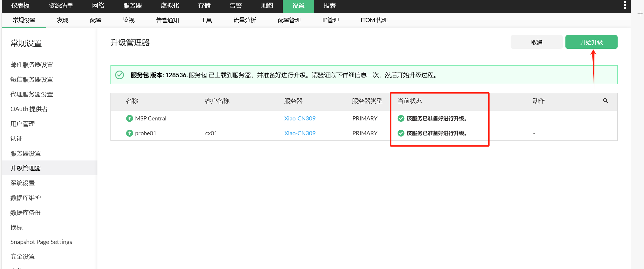Click the plus icon at the right edge
This screenshot has height=269, width=644.
pos(640,14)
